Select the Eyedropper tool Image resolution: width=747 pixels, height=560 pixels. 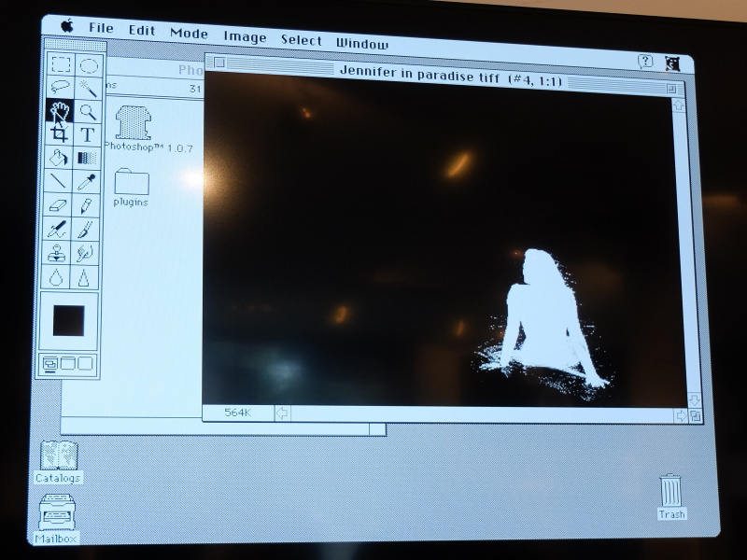(x=86, y=181)
